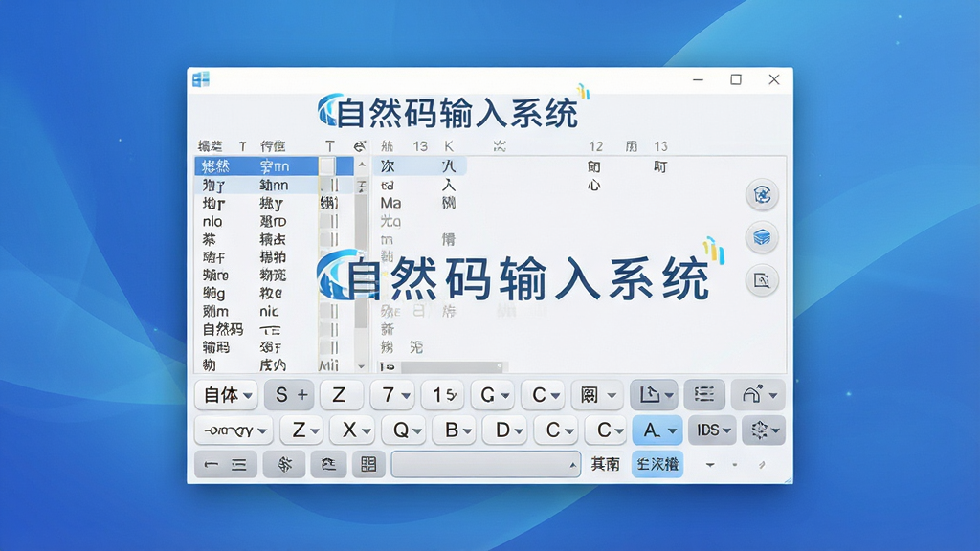The width and height of the screenshot is (980, 551).
Task: Click the list scrollbar's up arrow
Action: (361, 165)
